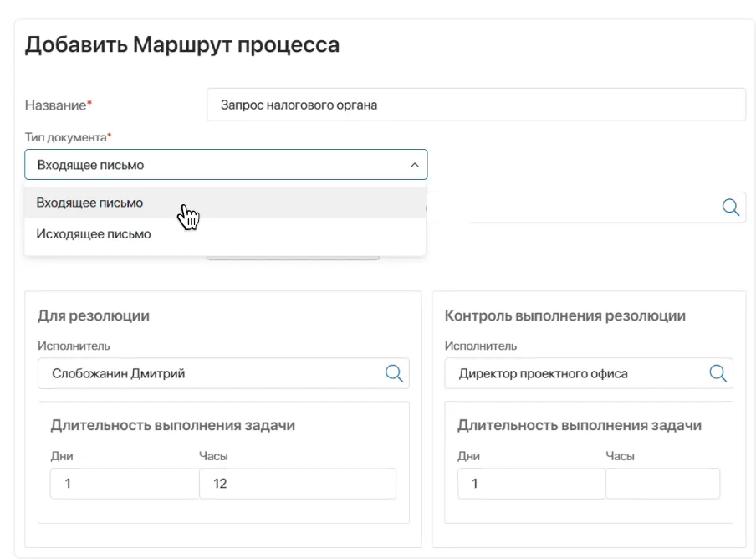
Task: Click the search glass in Контроль выполнения резолюции
Action: 718,373
